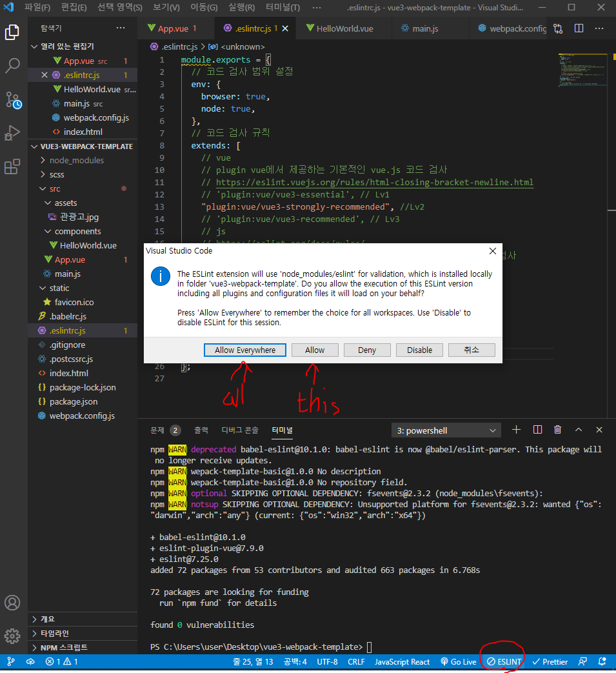Open the Search view in activity bar
616x673 pixels.
[x=12, y=66]
